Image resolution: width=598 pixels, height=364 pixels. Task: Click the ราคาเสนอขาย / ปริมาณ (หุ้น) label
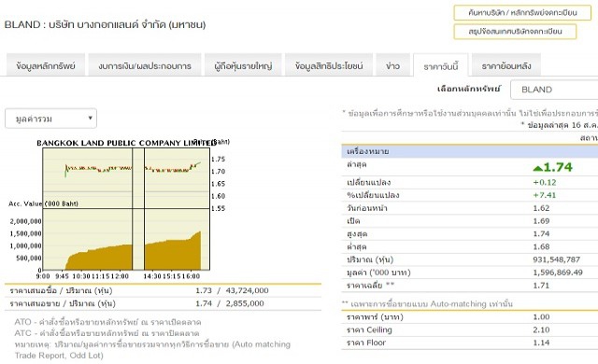point(63,304)
